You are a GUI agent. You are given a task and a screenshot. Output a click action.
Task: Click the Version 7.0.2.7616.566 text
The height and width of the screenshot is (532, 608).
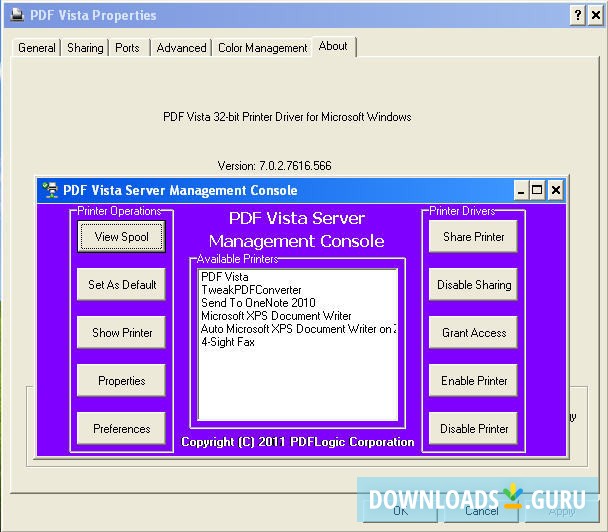tap(275, 166)
